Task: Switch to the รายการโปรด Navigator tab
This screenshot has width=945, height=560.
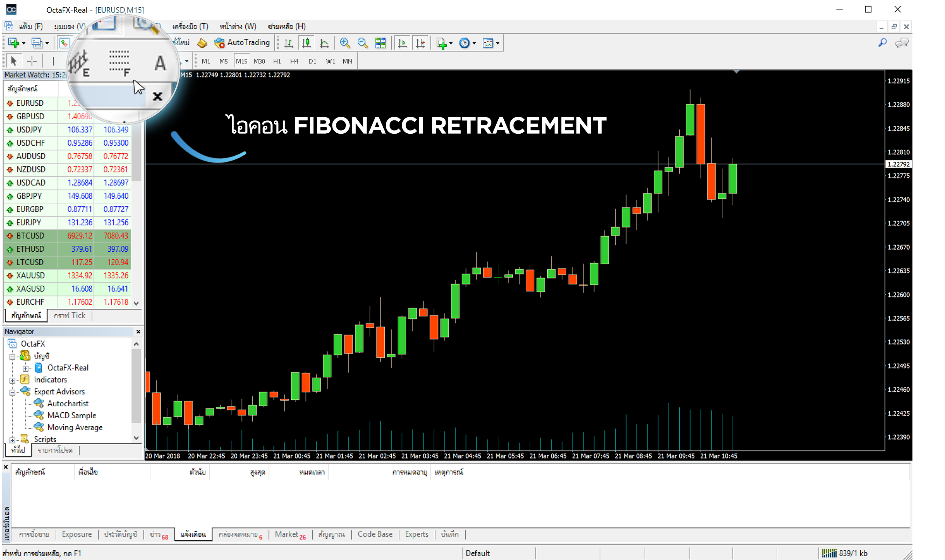Action: coord(55,450)
